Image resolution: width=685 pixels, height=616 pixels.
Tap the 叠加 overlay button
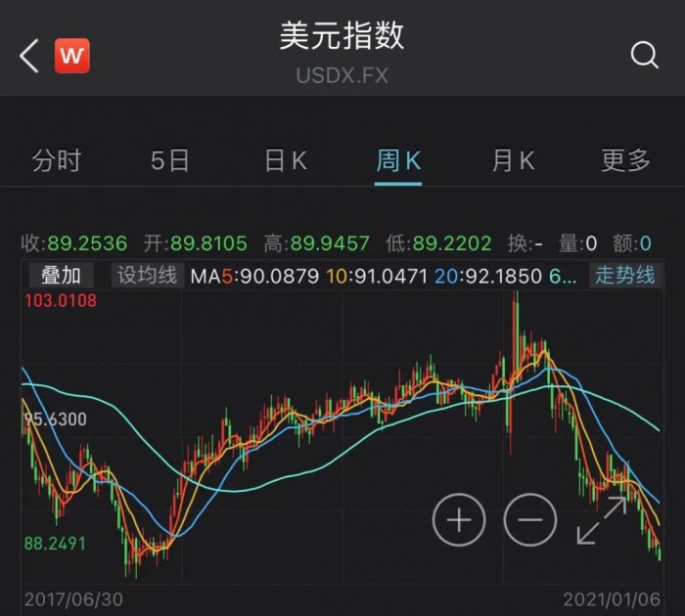tap(61, 276)
